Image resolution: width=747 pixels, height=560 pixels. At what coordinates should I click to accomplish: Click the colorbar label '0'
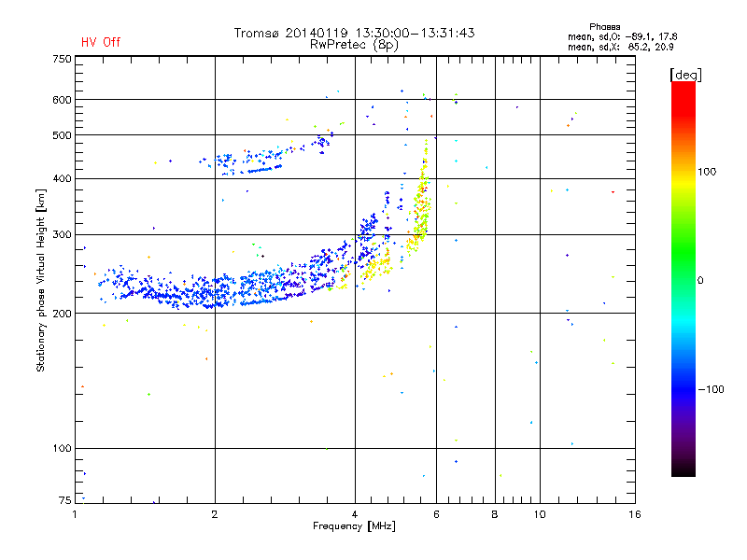[x=700, y=281]
